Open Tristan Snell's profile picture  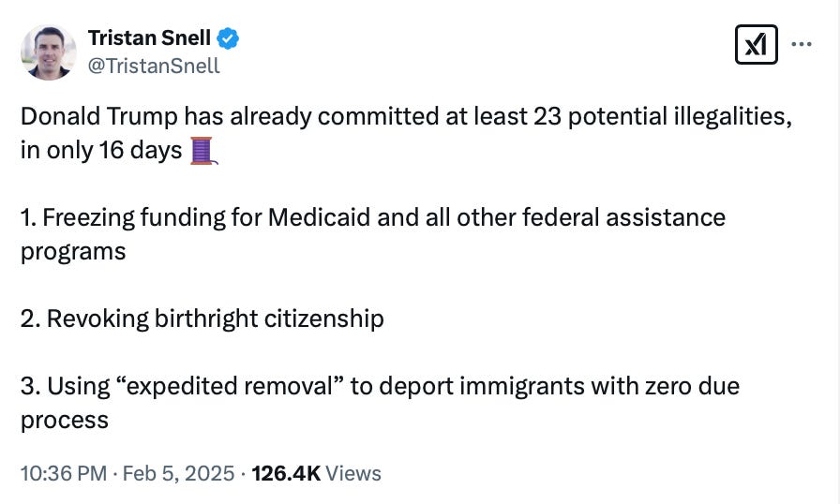(48, 52)
